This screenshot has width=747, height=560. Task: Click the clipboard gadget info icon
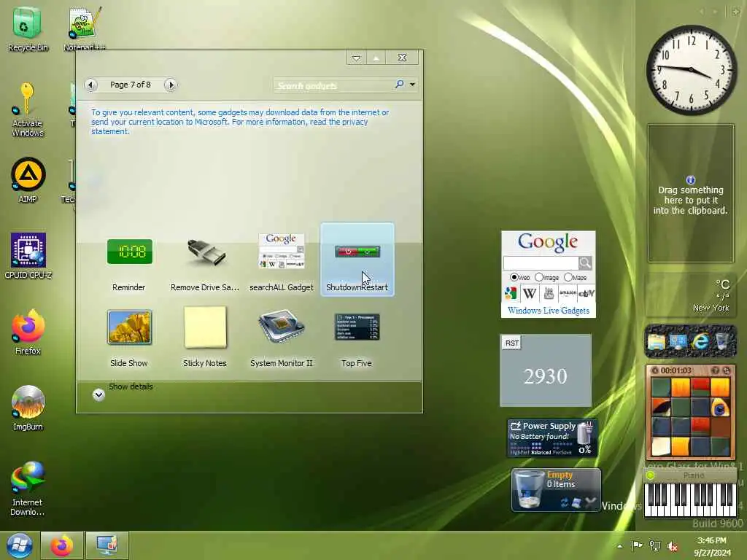(x=691, y=180)
